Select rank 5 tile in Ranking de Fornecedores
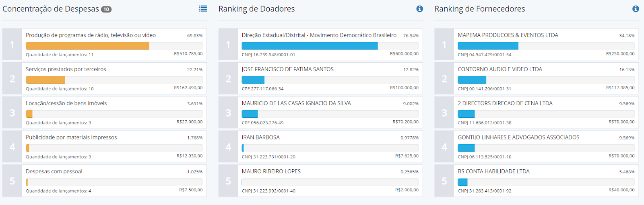This screenshot has width=644, height=205. (x=444, y=180)
